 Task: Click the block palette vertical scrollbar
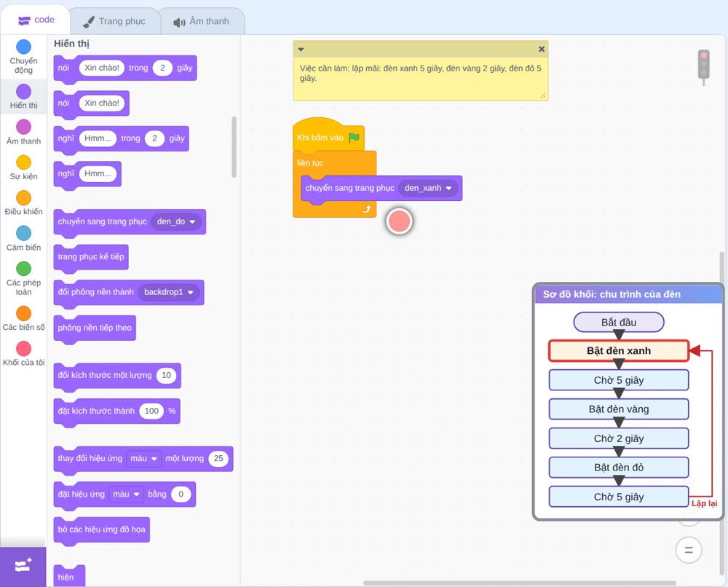(234, 147)
